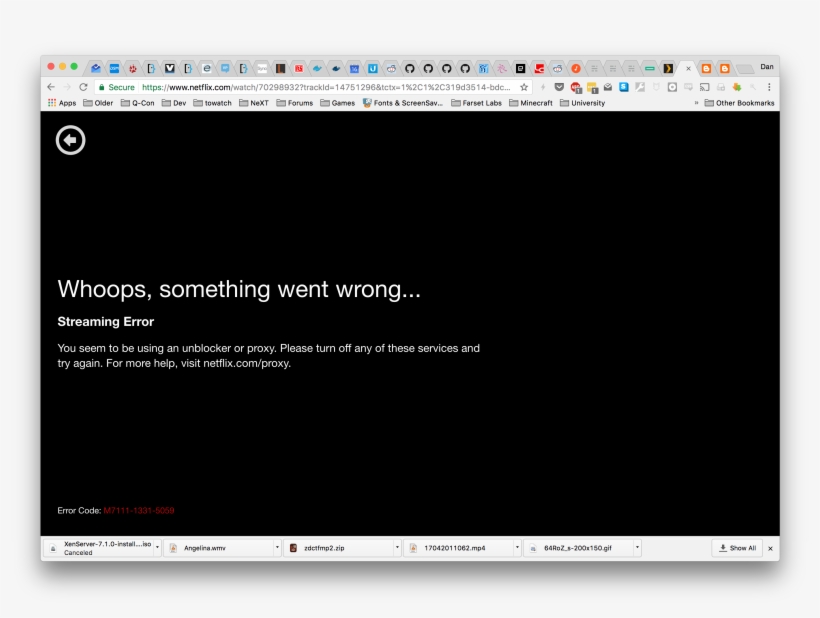Open the red adblock extension icon

576,87
